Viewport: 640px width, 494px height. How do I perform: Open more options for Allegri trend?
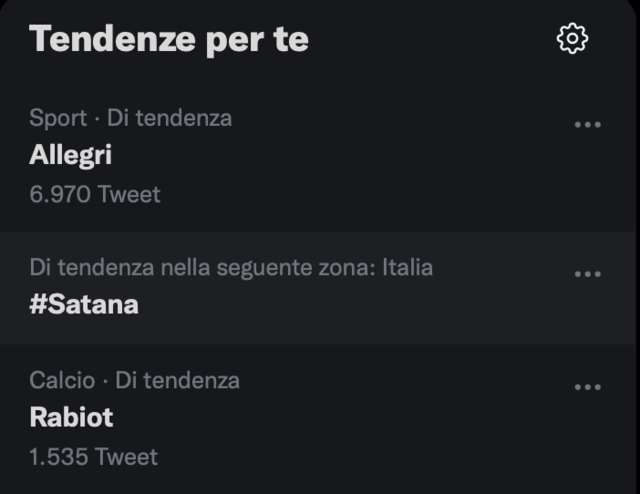[587, 125]
